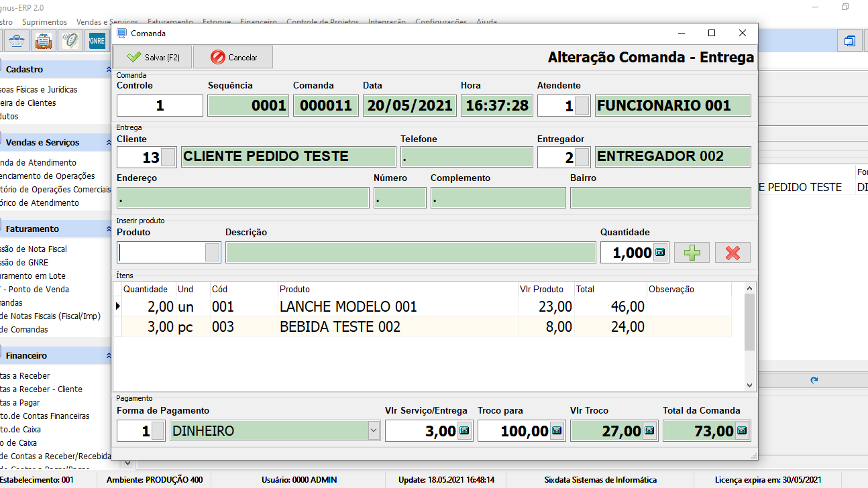
Task: Click the Comanda window title icon
Action: [122, 33]
